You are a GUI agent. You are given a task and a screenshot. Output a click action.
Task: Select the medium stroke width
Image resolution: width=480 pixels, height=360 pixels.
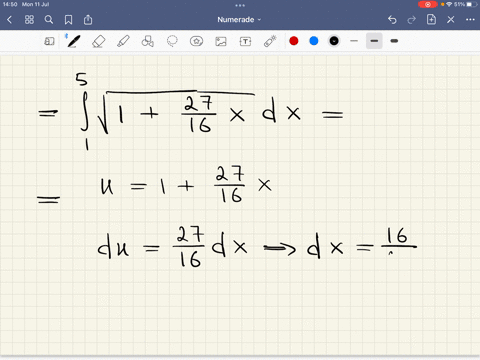374,41
